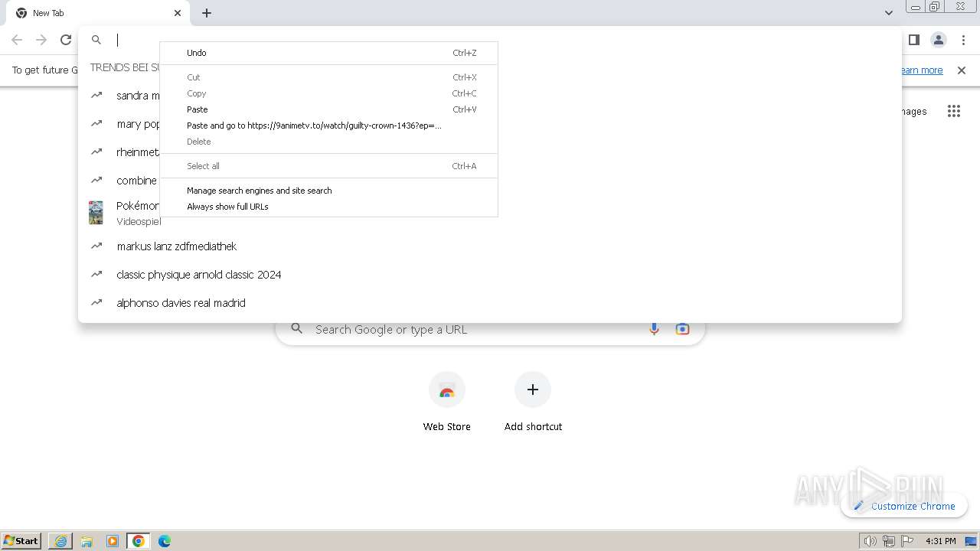
Task: Choose Cut in the context menu
Action: click(328, 77)
